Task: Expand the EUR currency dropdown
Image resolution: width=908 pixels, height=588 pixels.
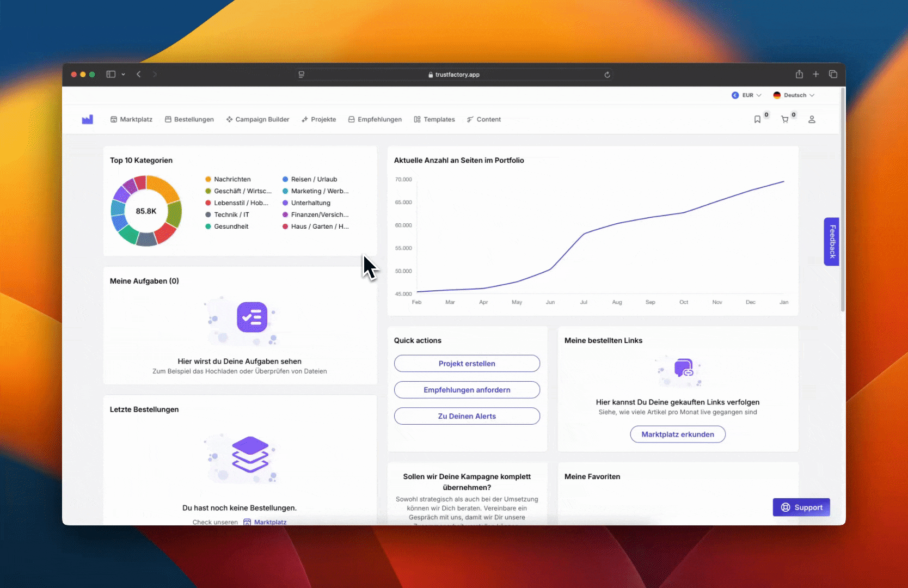Action: point(747,95)
